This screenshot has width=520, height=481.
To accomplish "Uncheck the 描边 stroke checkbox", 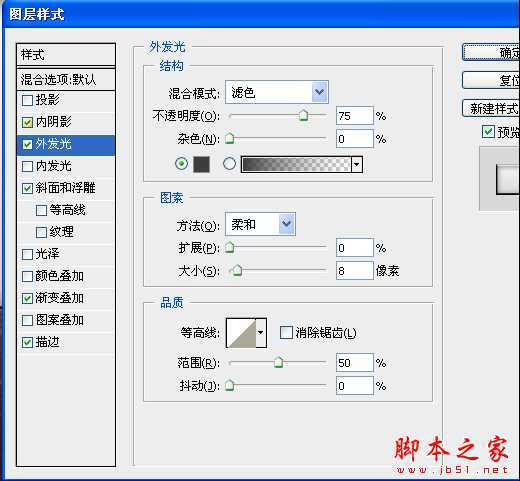I will [27, 342].
